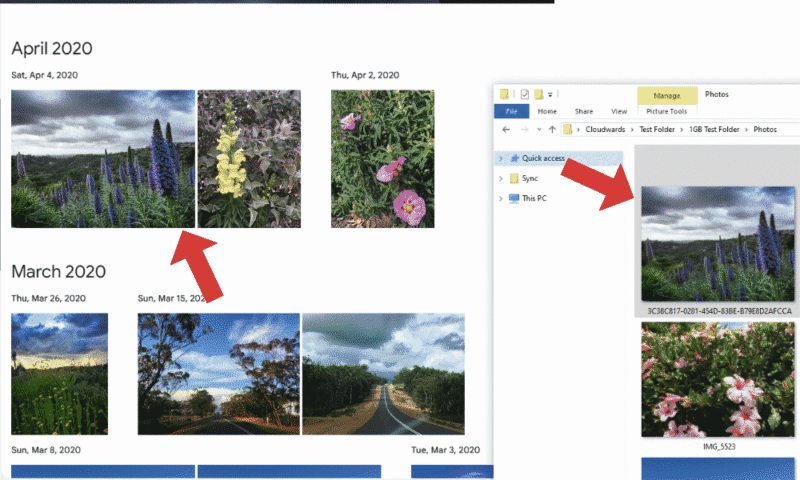Open the File menu in Explorer
The image size is (800, 480).
point(511,111)
